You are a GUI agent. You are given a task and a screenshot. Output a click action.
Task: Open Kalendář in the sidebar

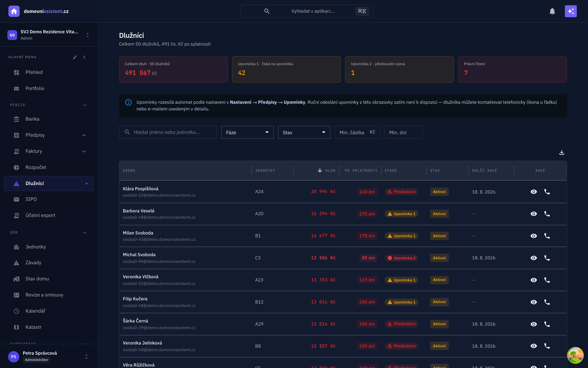coord(49,311)
